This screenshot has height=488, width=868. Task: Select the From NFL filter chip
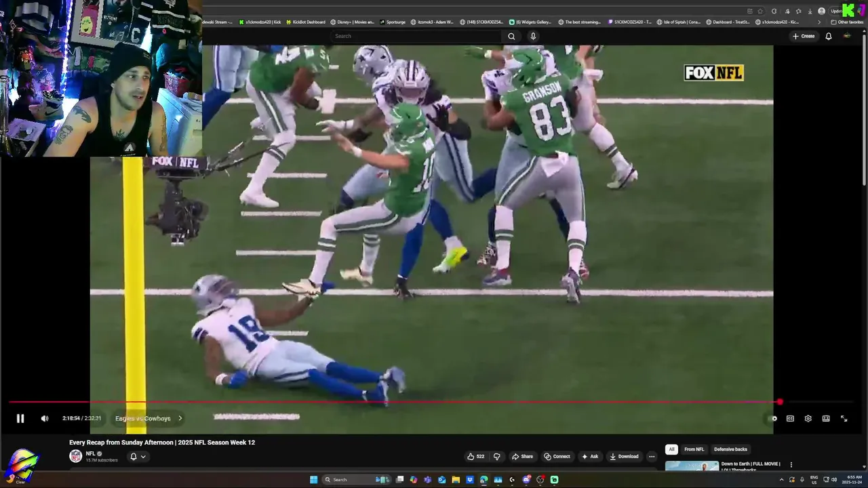(694, 449)
